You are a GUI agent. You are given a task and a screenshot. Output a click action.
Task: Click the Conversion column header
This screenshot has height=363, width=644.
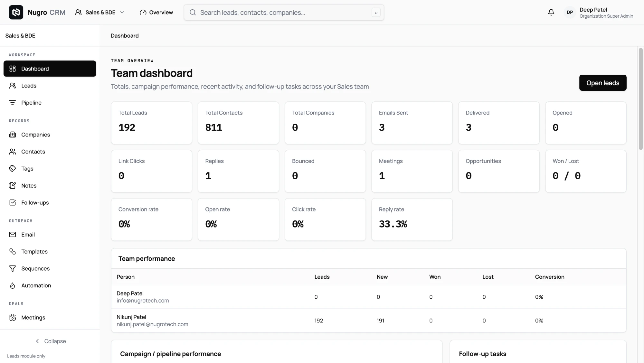click(550, 277)
